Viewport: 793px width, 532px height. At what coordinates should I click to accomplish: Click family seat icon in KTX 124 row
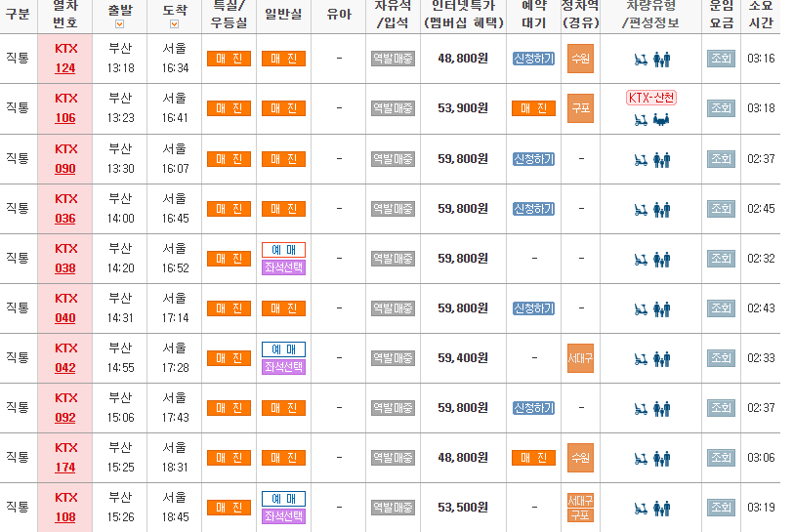pos(661,60)
